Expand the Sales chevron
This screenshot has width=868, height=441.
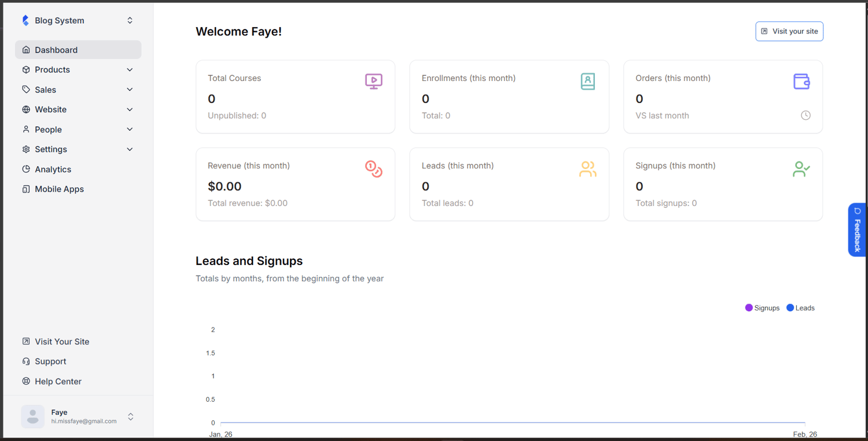130,90
